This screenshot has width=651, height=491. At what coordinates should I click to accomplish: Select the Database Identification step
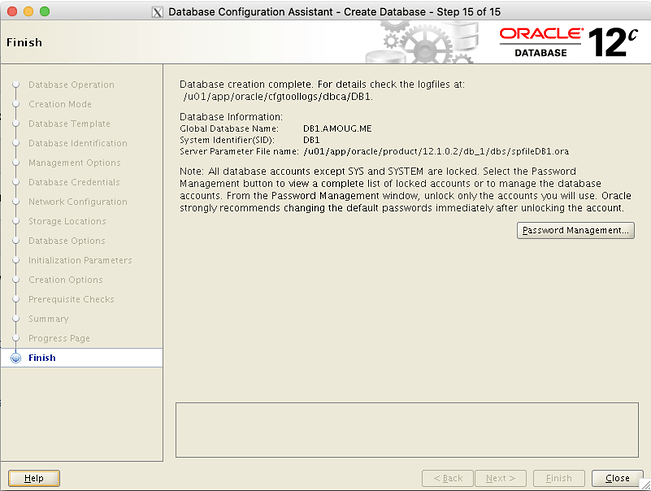pyautogui.click(x=78, y=143)
